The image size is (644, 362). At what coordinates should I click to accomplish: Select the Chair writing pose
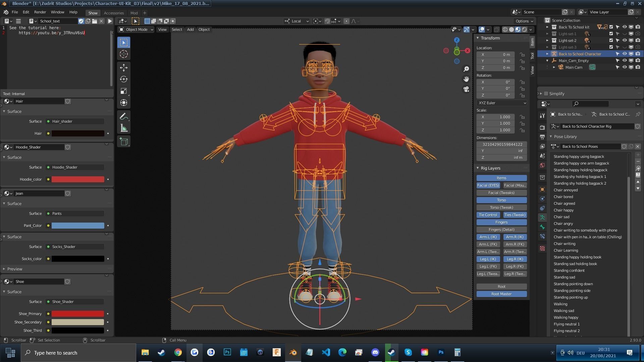tap(564, 244)
